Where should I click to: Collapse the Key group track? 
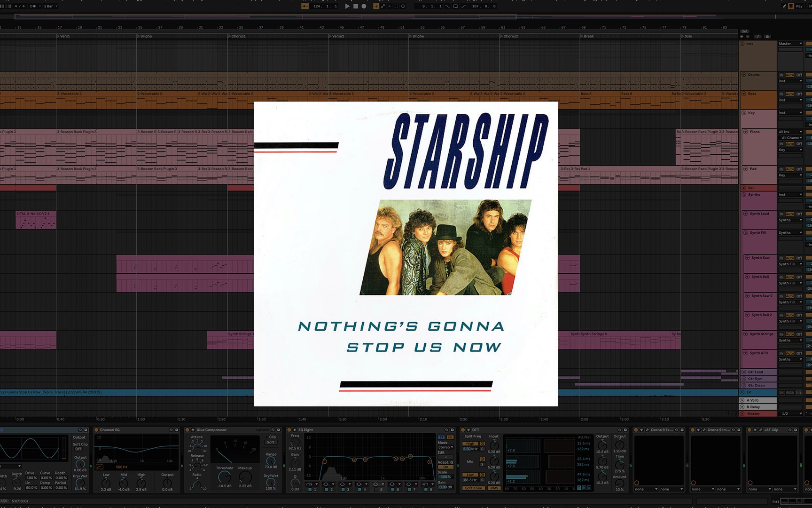click(744, 113)
